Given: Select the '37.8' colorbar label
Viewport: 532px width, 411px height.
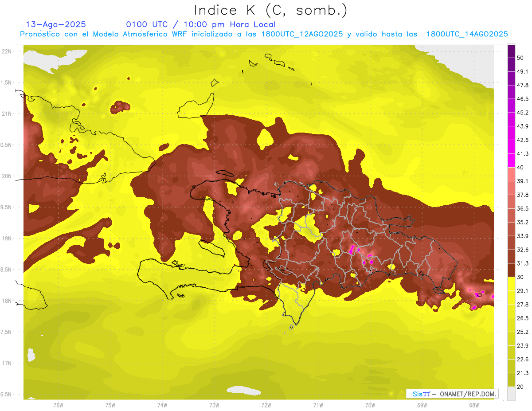Looking at the screenshot, I should pos(523,195).
